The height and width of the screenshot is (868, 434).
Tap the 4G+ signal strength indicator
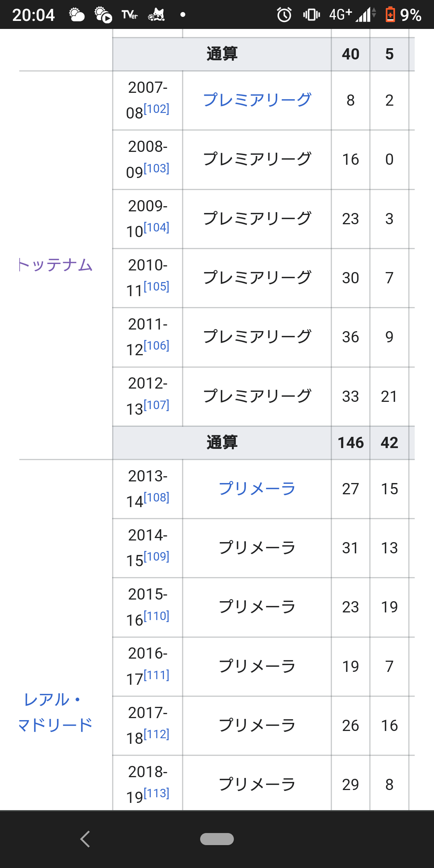[352, 15]
